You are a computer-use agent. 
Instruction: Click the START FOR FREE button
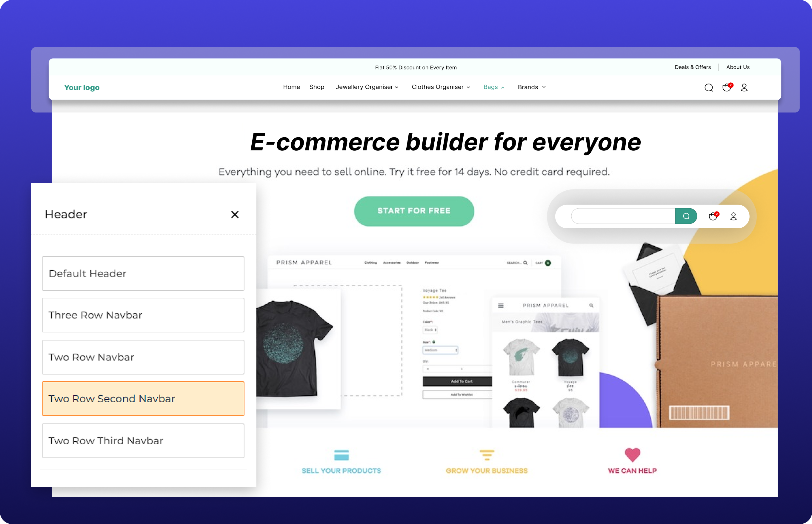click(414, 211)
